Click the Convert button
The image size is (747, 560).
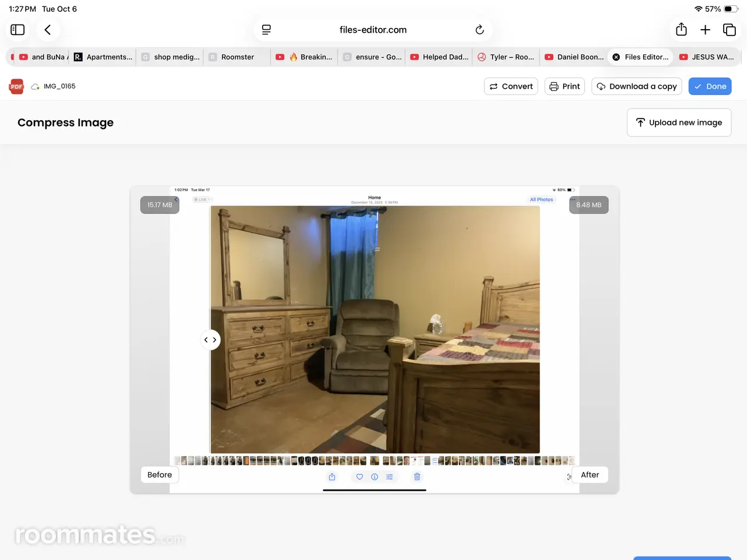pyautogui.click(x=511, y=86)
